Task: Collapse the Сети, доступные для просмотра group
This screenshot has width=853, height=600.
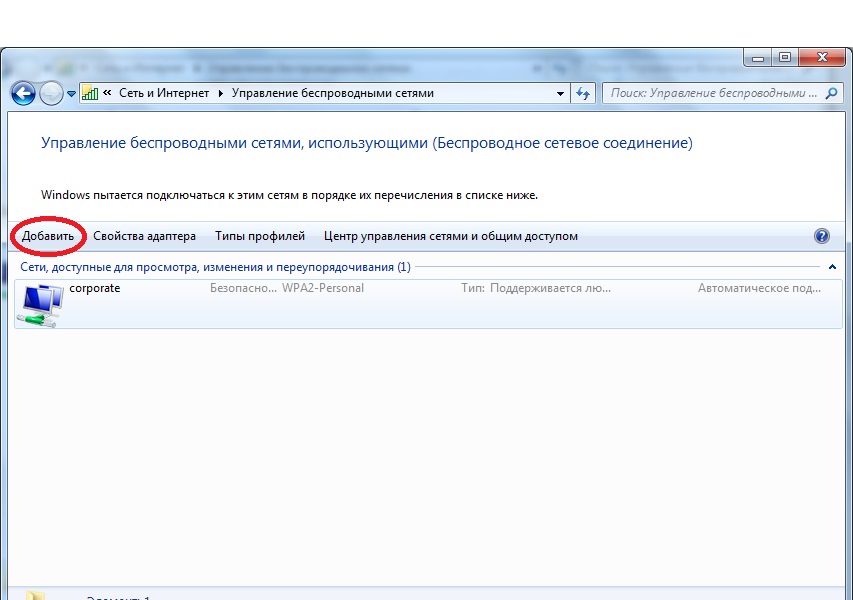Action: point(832,267)
